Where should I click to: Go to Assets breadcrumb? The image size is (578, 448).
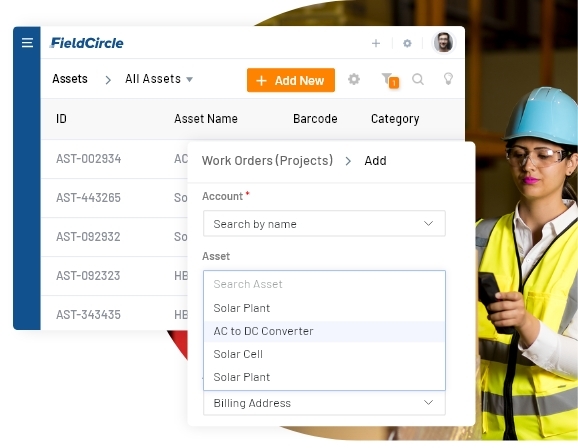click(70, 79)
